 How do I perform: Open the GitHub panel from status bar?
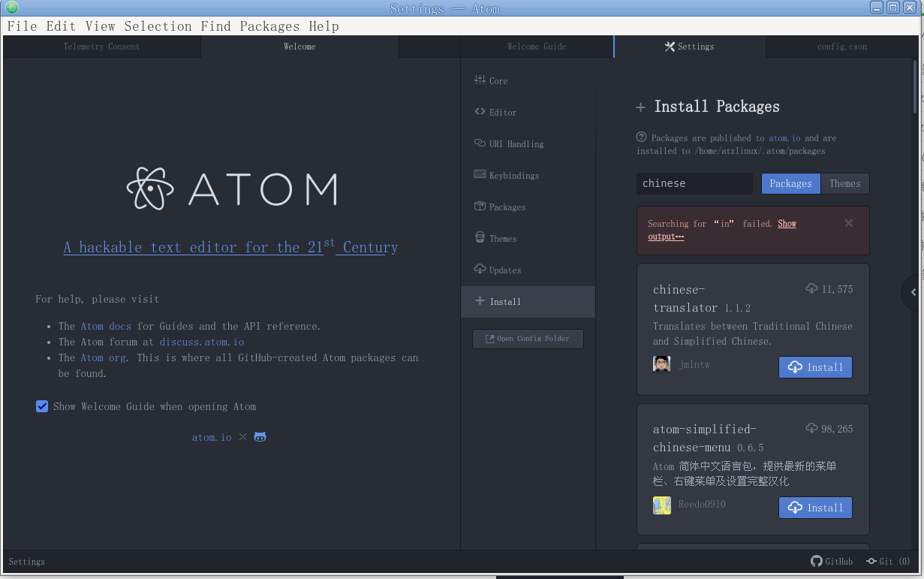pos(832,562)
